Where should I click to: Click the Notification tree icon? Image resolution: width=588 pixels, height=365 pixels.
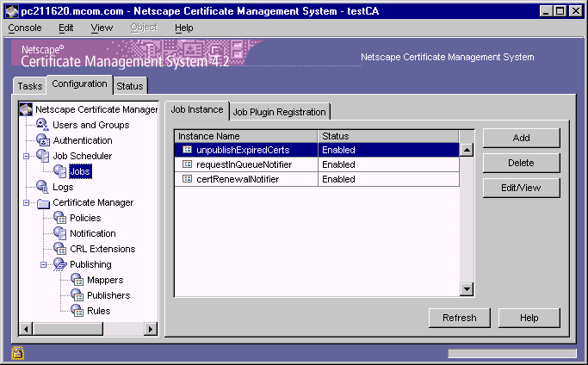pyautogui.click(x=60, y=233)
